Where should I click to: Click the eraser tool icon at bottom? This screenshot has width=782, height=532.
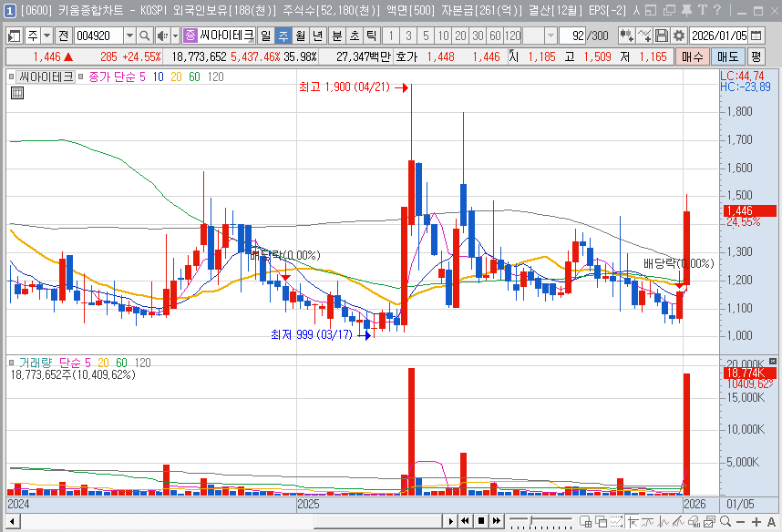point(694,522)
